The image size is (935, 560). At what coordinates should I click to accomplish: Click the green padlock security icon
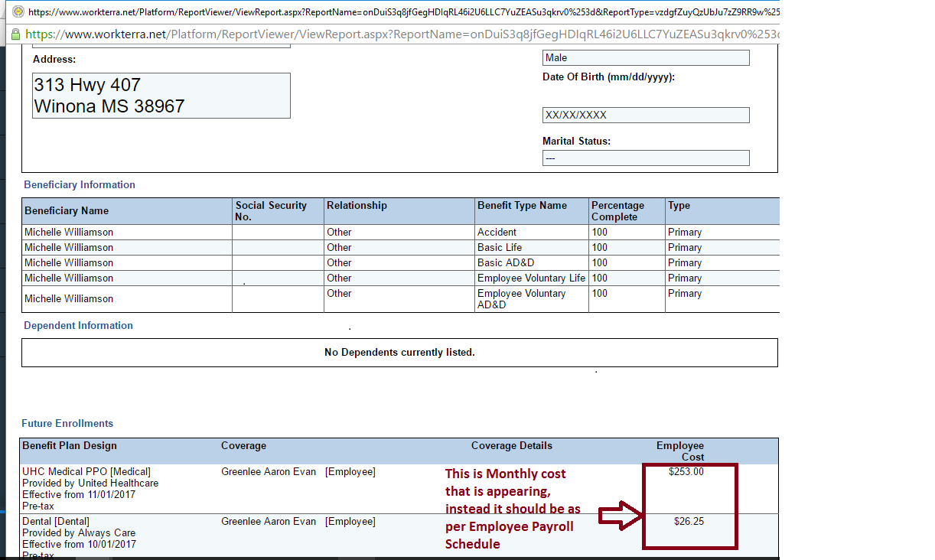point(15,34)
